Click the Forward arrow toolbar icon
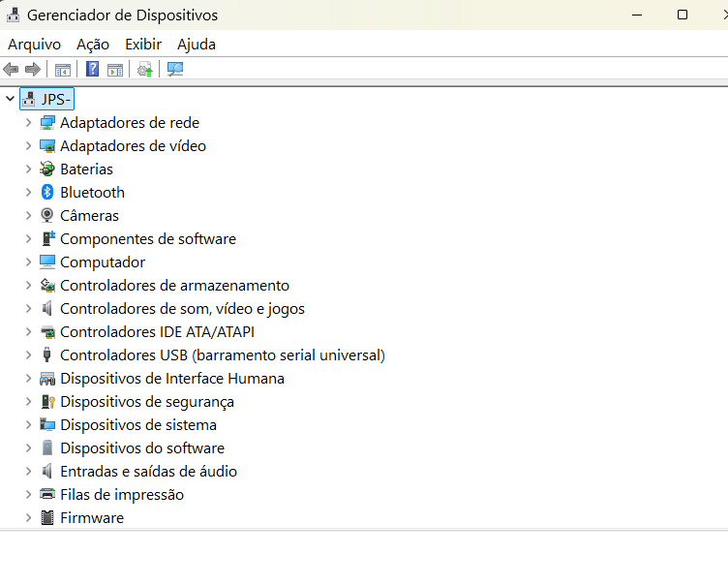728x586 pixels. (x=33, y=70)
